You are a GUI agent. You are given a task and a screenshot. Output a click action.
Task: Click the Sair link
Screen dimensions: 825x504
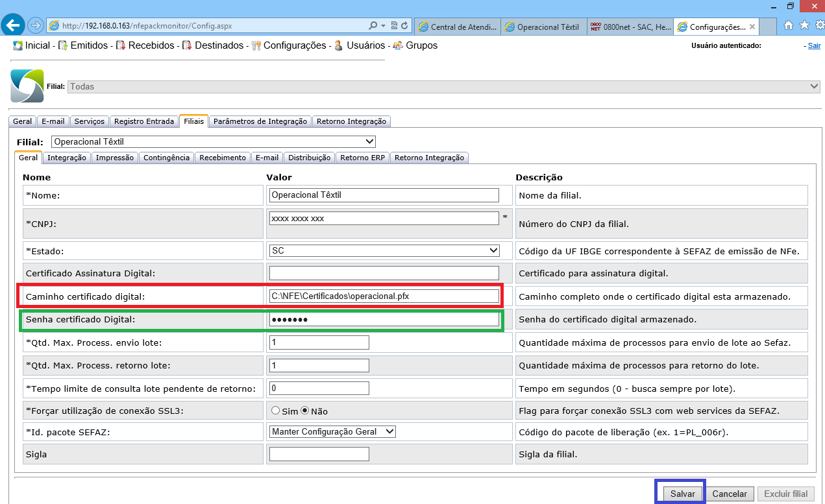tap(814, 45)
